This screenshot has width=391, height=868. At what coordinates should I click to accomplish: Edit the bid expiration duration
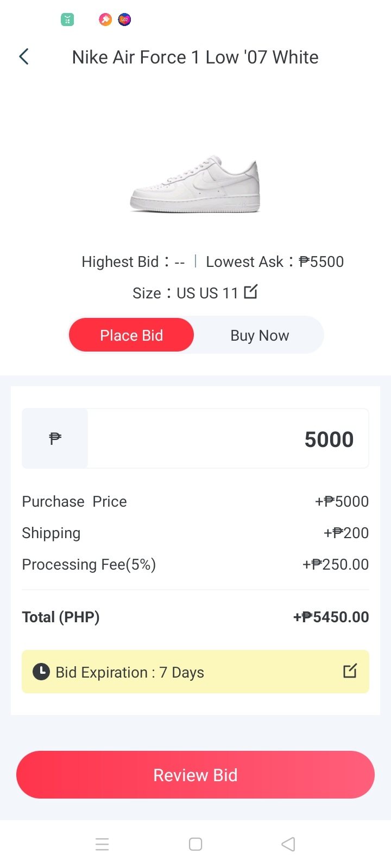350,671
